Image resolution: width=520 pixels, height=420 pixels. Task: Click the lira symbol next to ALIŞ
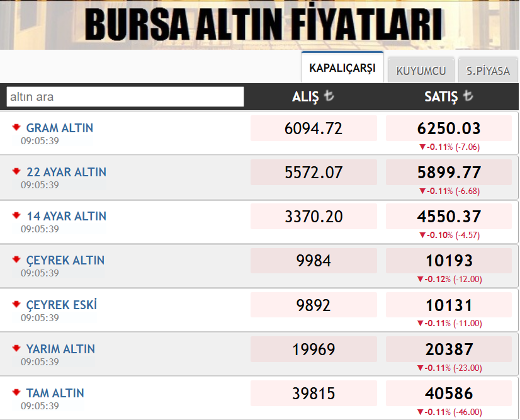pyautogui.click(x=329, y=97)
